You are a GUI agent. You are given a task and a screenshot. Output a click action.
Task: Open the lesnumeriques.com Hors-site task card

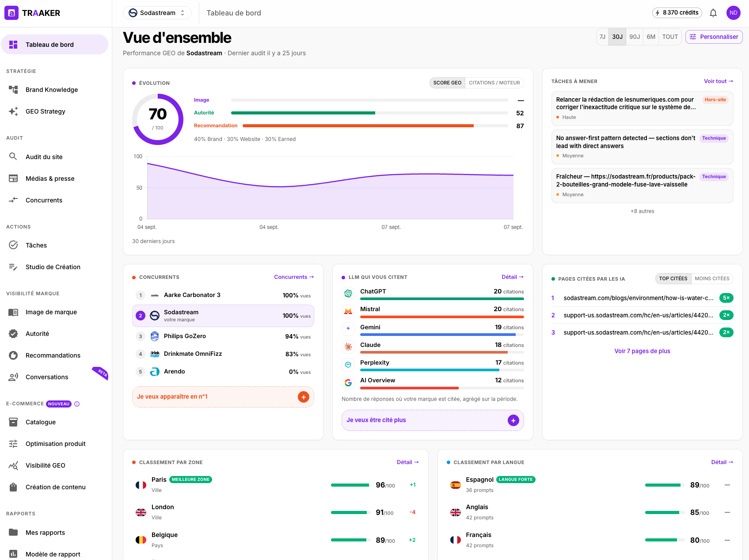tap(642, 108)
